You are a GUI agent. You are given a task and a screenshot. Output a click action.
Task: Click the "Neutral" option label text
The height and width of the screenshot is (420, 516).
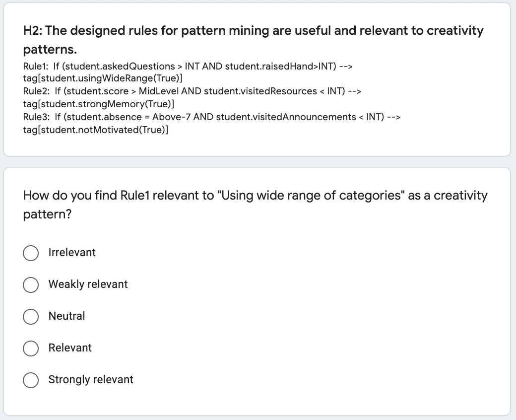pos(66,316)
